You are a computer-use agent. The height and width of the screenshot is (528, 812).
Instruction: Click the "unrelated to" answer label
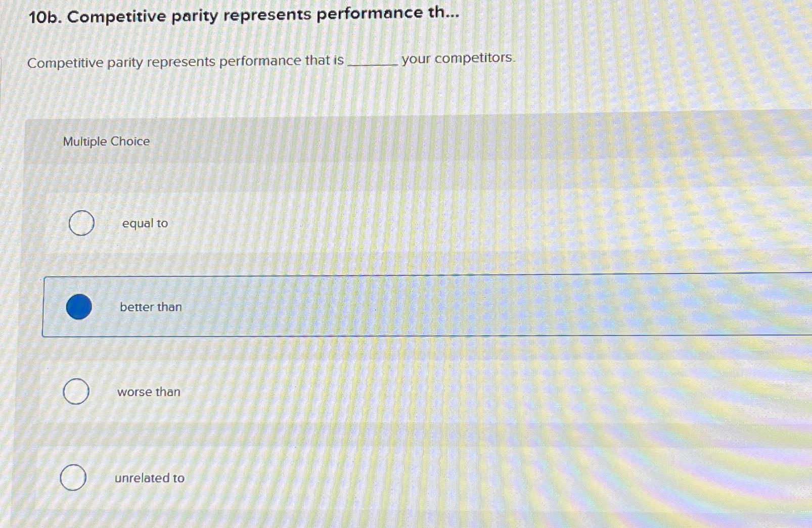(x=150, y=478)
